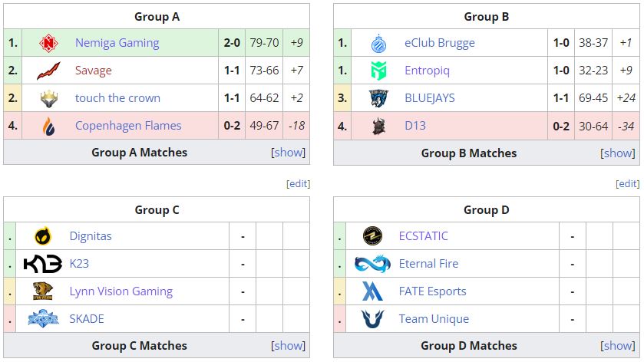Image resolution: width=644 pixels, height=362 pixels.
Task: Expand Group B Matches list
Action: click(x=618, y=153)
